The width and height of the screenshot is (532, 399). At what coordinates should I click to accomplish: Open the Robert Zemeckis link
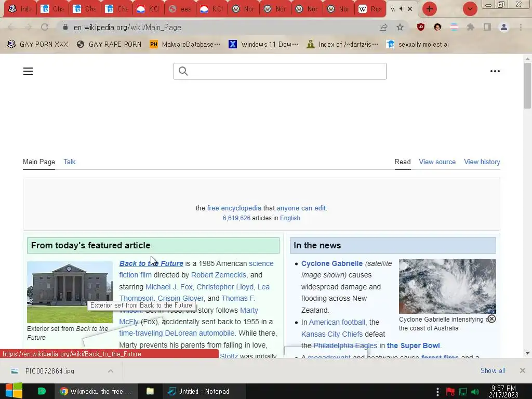219,275
